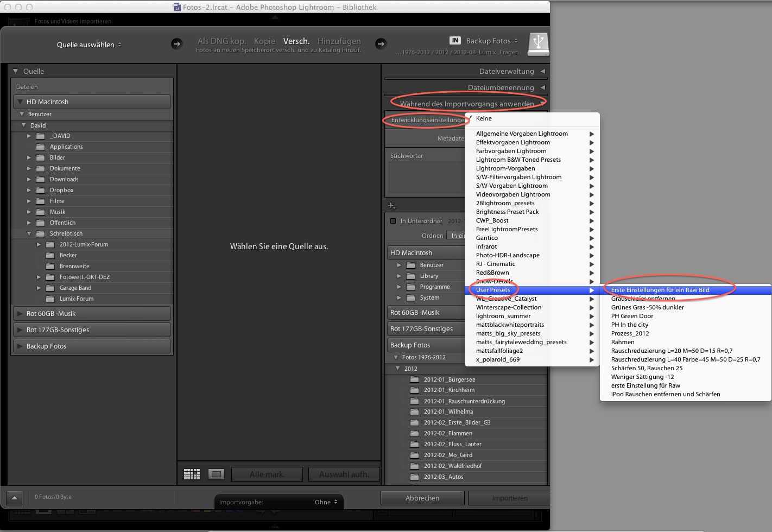Select folder 2012-01_Kirchheim

[449, 390]
